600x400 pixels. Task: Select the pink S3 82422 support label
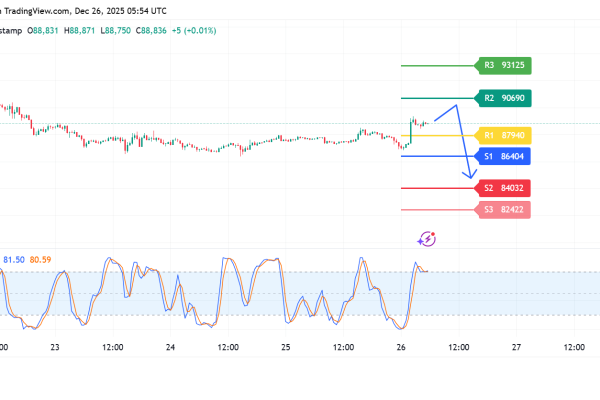click(x=505, y=210)
